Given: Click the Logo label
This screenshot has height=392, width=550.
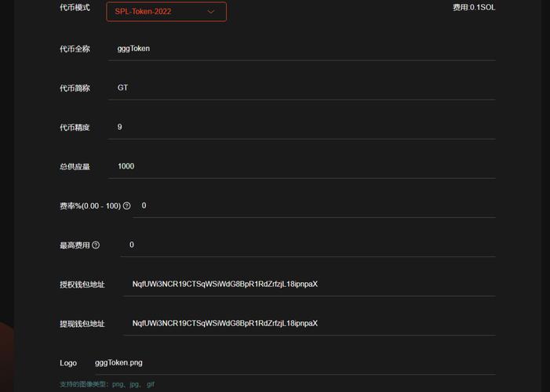Looking at the screenshot, I should click(x=68, y=363).
